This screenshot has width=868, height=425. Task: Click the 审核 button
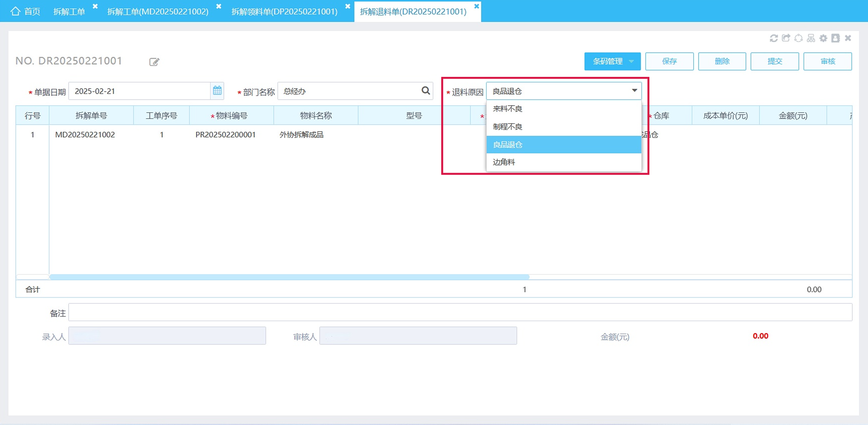tap(827, 62)
